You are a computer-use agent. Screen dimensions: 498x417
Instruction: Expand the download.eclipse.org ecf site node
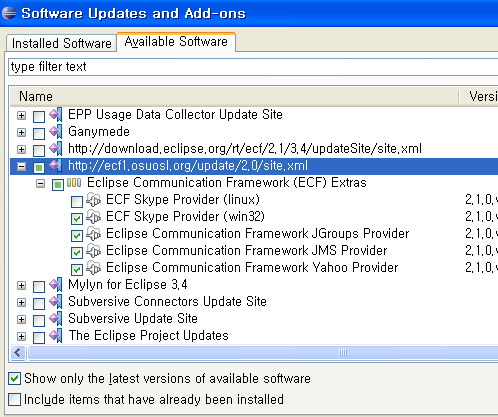coord(21,150)
